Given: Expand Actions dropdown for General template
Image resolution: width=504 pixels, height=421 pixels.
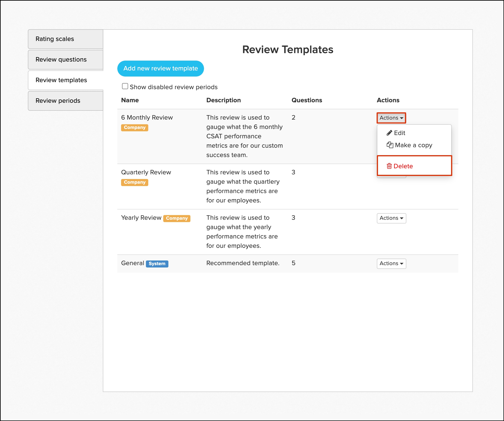Looking at the screenshot, I should [x=391, y=264].
